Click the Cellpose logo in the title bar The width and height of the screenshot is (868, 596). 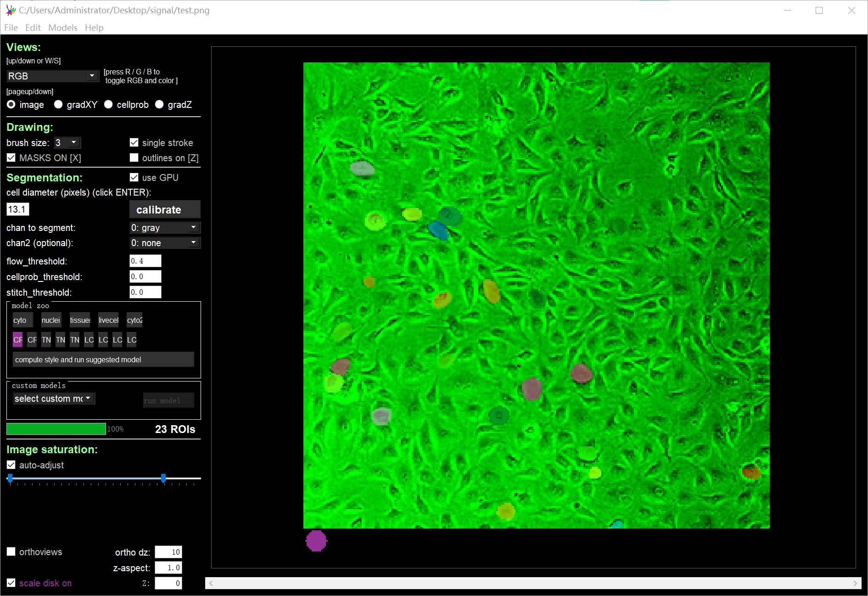point(10,10)
